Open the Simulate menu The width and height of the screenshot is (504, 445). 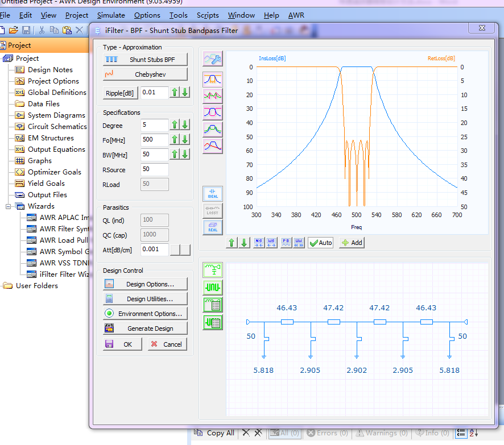click(111, 15)
